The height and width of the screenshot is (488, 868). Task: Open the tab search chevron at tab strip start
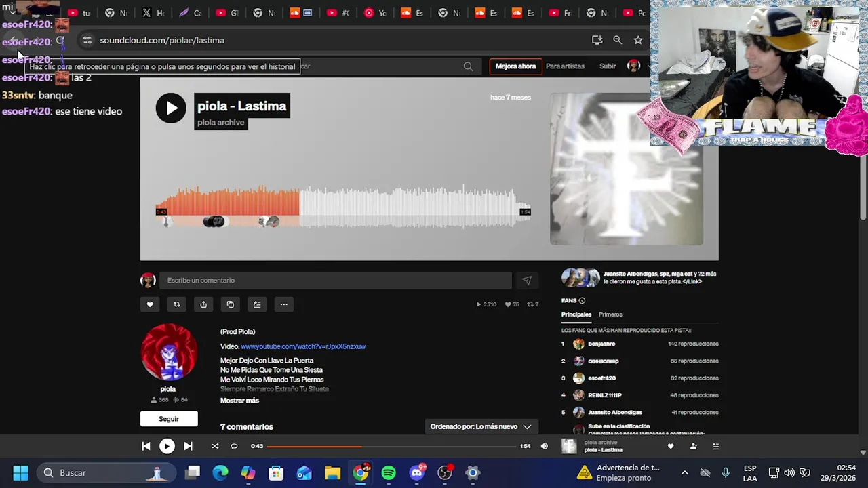[12, 12]
